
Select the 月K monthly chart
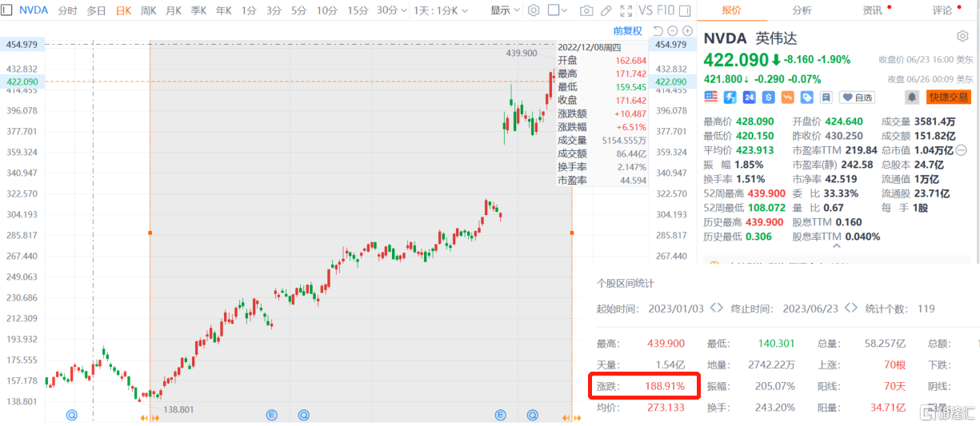174,11
